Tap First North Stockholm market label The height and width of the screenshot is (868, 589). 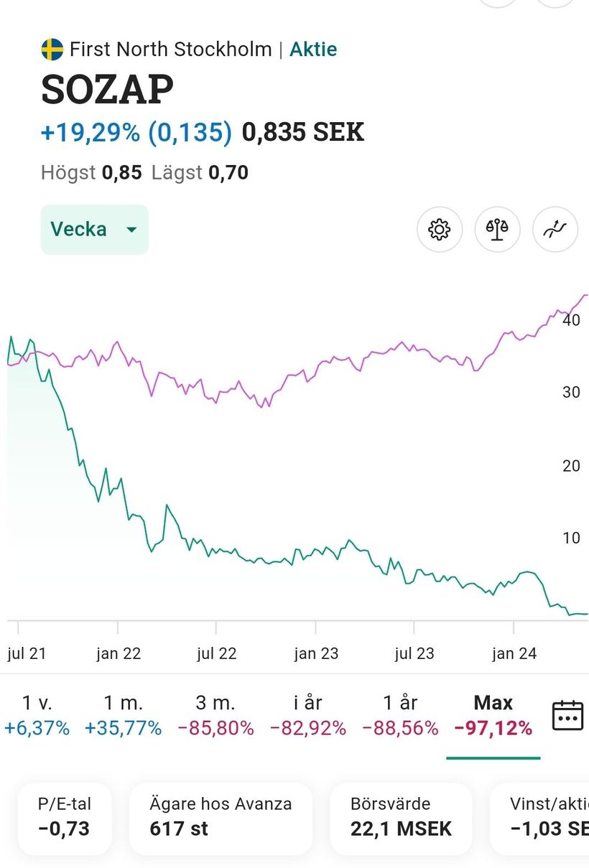pyautogui.click(x=171, y=50)
